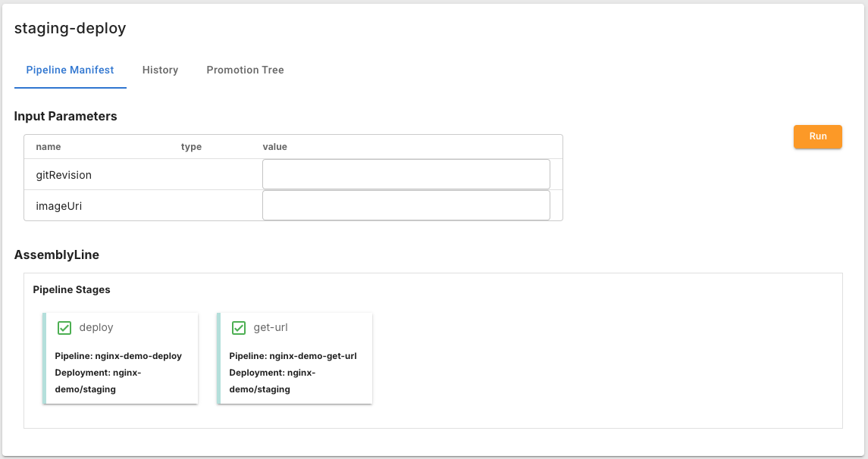Select the deploy stage card title
The image size is (868, 459).
click(96, 328)
